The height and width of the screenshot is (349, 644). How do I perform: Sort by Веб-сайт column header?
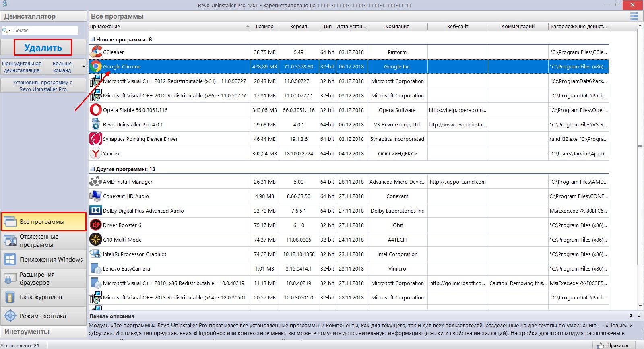458,26
